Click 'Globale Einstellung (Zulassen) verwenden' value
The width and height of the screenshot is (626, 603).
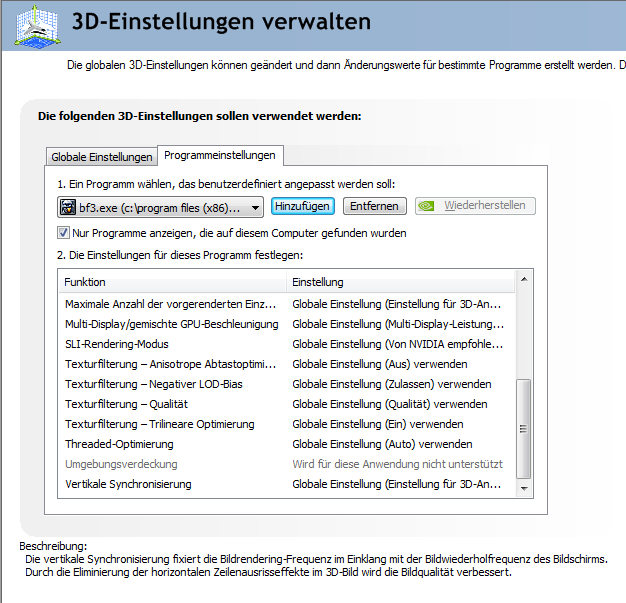[392, 384]
